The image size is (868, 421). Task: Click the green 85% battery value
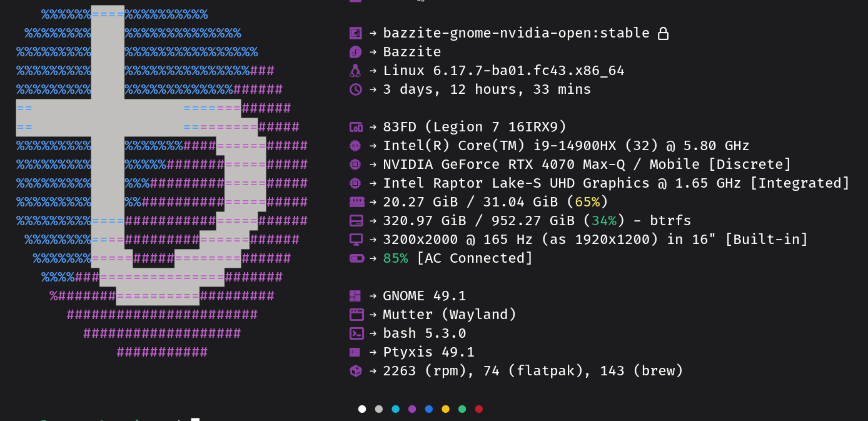(396, 258)
